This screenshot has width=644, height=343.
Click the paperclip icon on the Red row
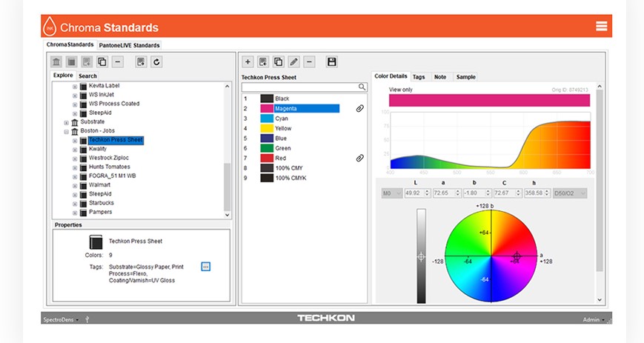click(x=359, y=158)
